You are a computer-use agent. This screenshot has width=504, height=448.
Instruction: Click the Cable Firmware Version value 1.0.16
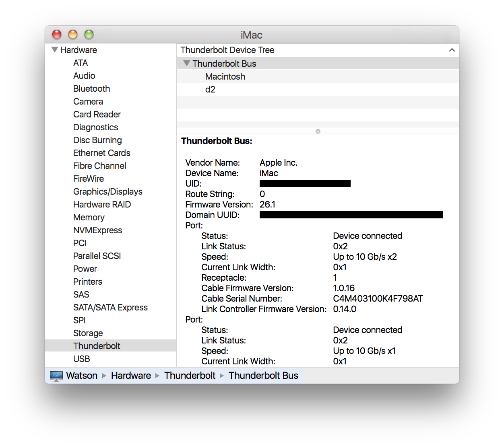point(344,288)
